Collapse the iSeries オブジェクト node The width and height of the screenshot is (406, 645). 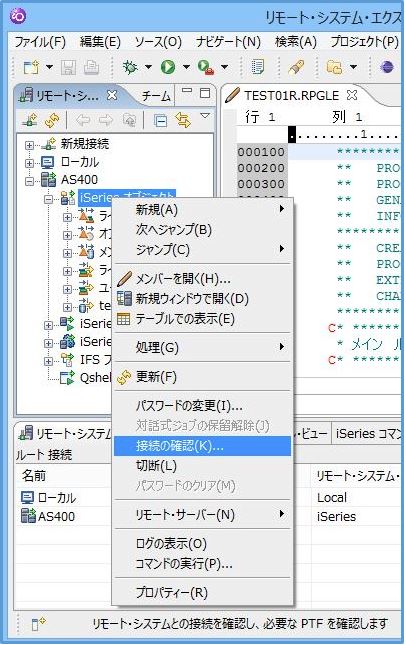pyautogui.click(x=49, y=199)
